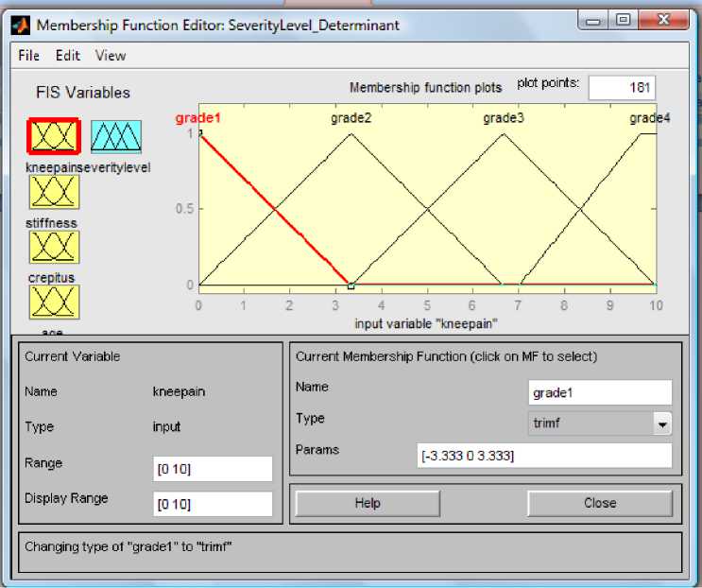Click the Display Range input field

click(x=213, y=504)
